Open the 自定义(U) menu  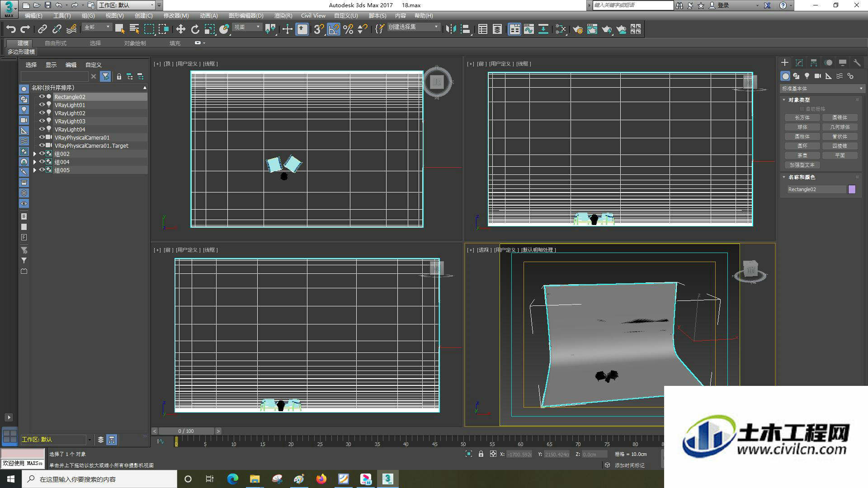tap(346, 16)
